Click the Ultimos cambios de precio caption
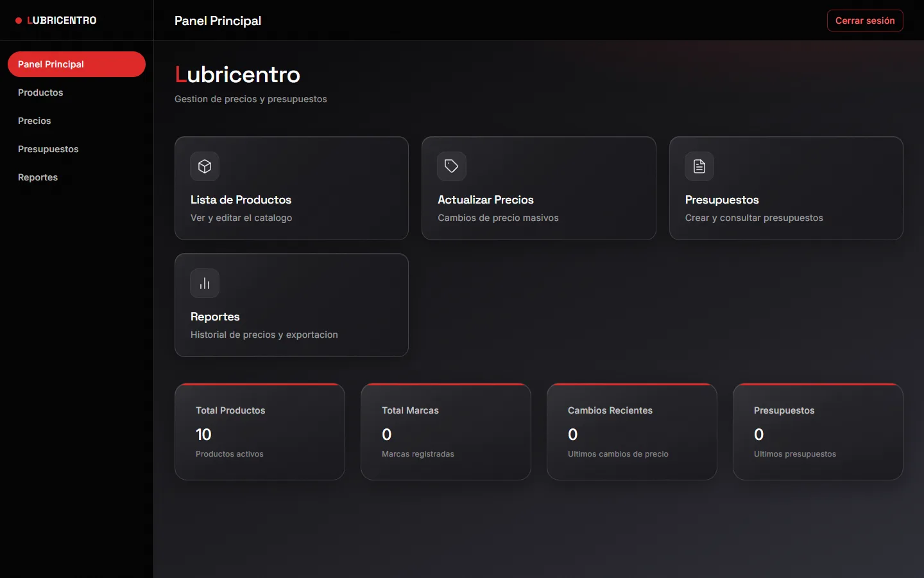Viewport: 924px width, 578px height. pos(618,454)
